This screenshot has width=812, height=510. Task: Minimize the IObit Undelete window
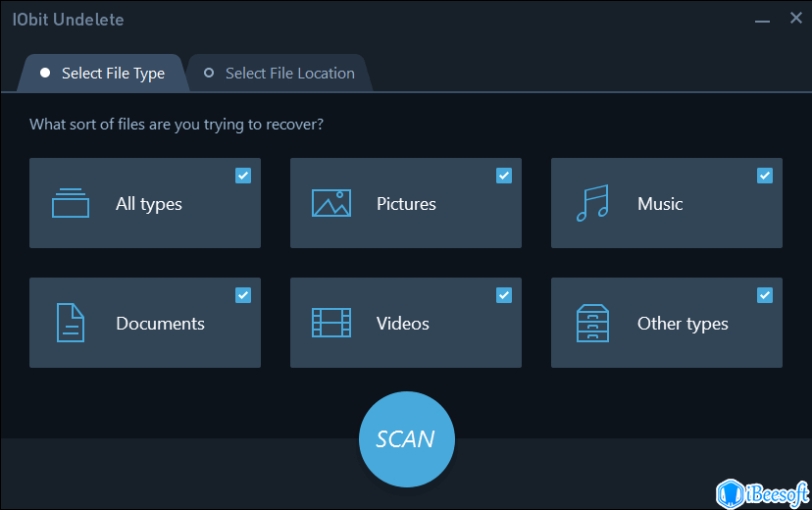pyautogui.click(x=762, y=21)
